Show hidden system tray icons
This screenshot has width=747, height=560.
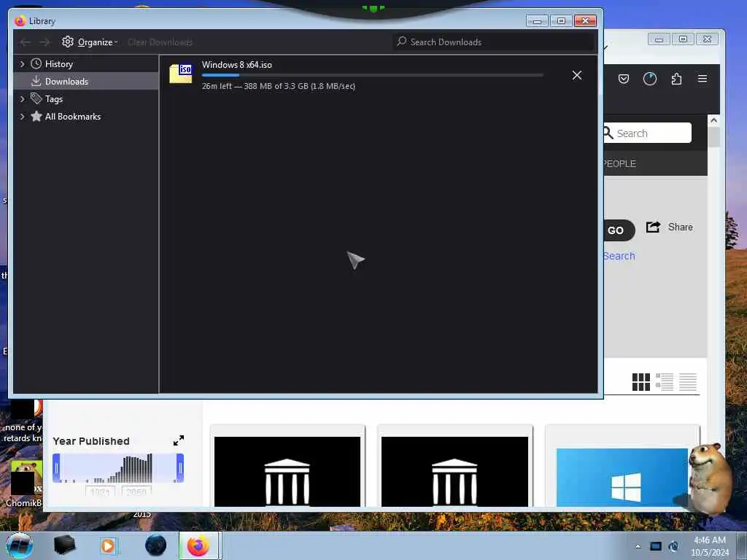[x=638, y=546]
